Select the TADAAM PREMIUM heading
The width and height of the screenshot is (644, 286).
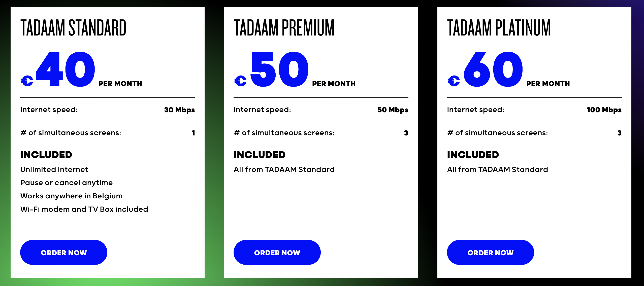point(284,28)
